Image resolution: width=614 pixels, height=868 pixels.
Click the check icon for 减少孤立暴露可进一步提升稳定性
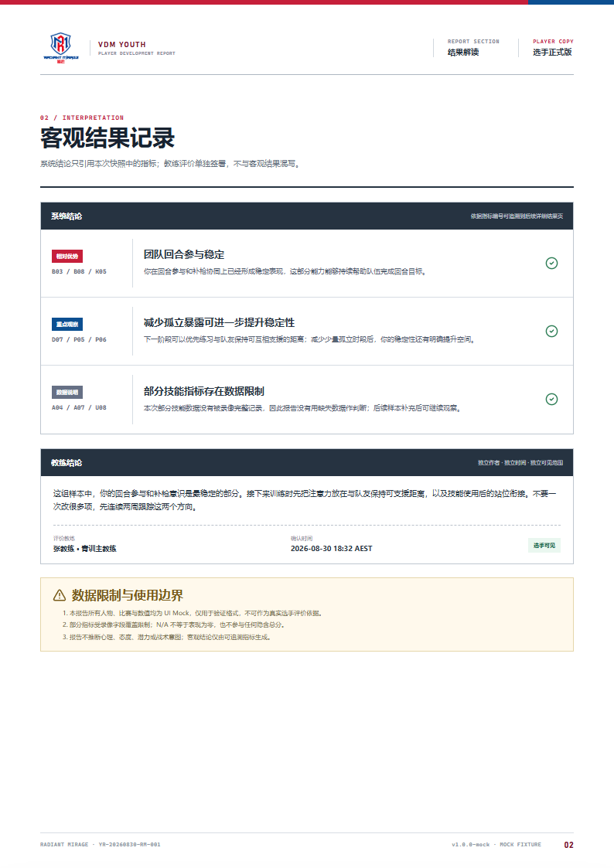pyautogui.click(x=551, y=331)
